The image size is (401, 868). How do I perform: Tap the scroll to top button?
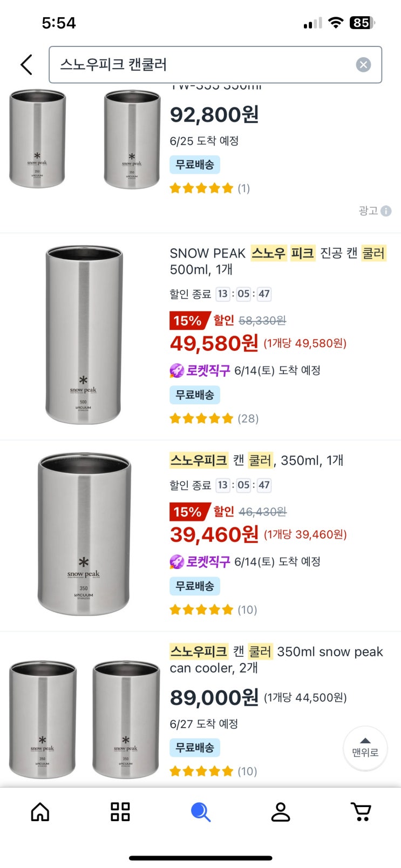point(365,748)
